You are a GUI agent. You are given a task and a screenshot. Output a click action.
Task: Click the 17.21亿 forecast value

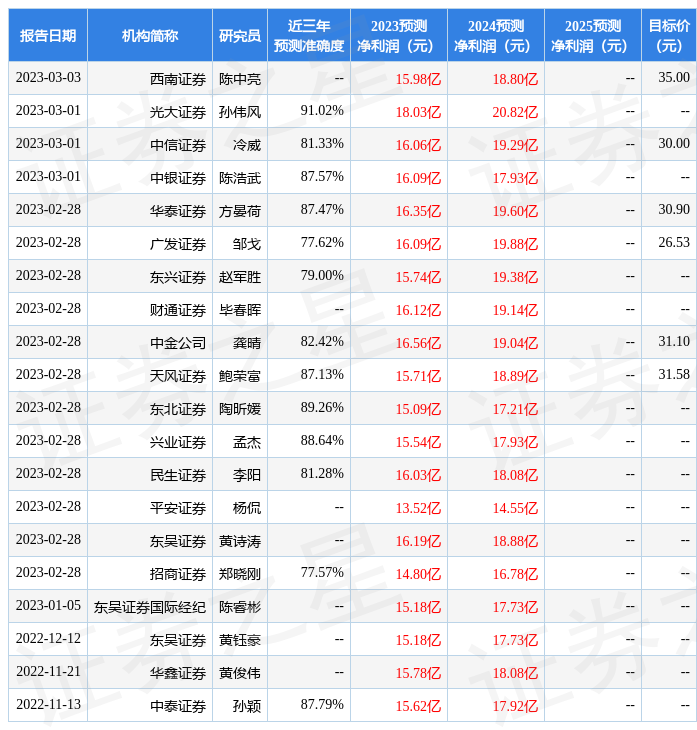515,409
